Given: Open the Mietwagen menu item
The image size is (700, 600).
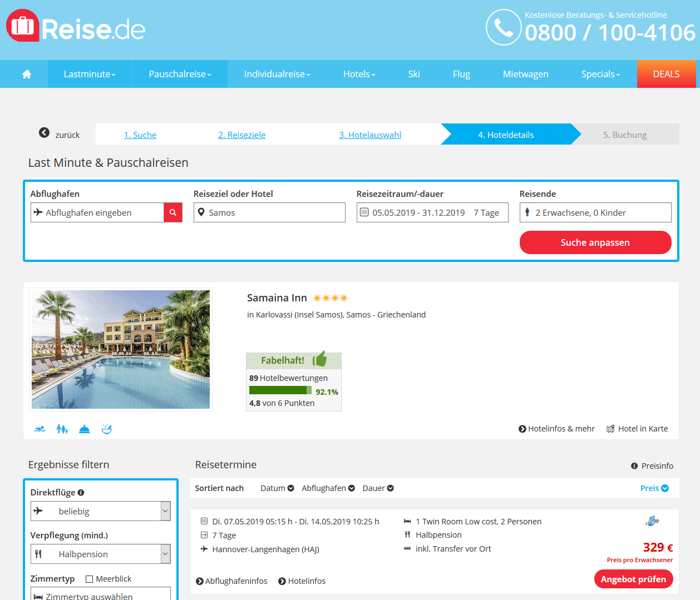Looking at the screenshot, I should coord(526,74).
